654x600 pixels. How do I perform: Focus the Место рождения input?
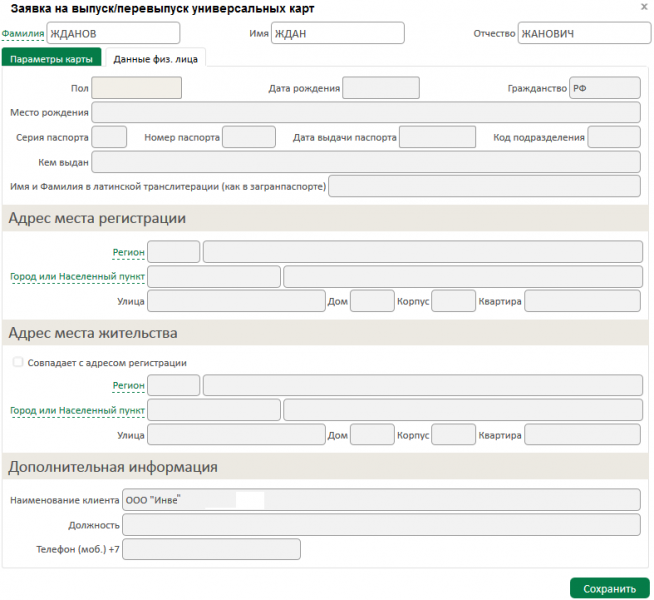click(366, 112)
